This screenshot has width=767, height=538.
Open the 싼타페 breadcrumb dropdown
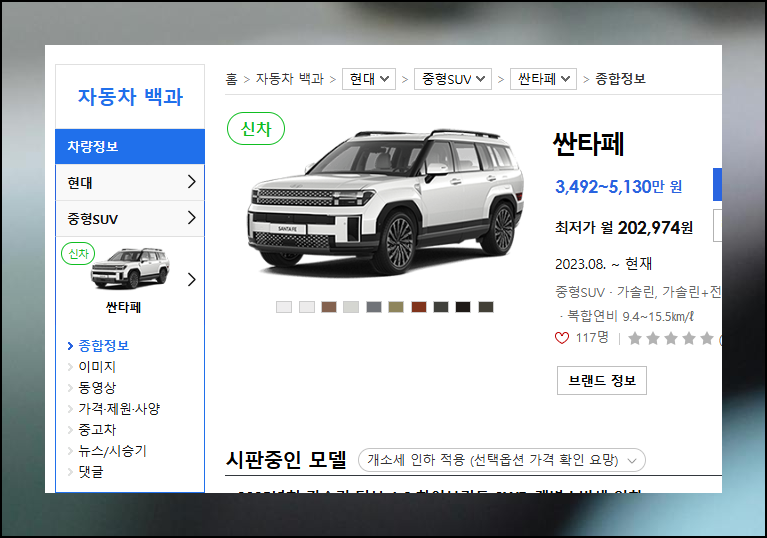[543, 79]
